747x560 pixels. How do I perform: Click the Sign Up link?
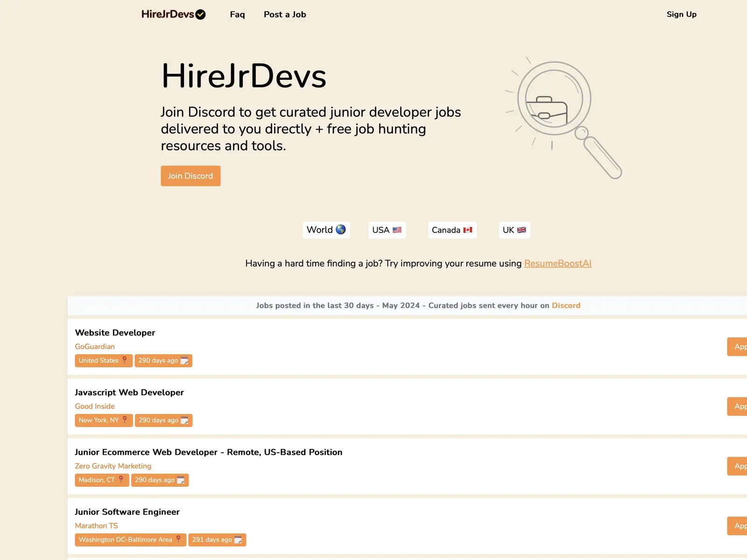click(x=681, y=14)
